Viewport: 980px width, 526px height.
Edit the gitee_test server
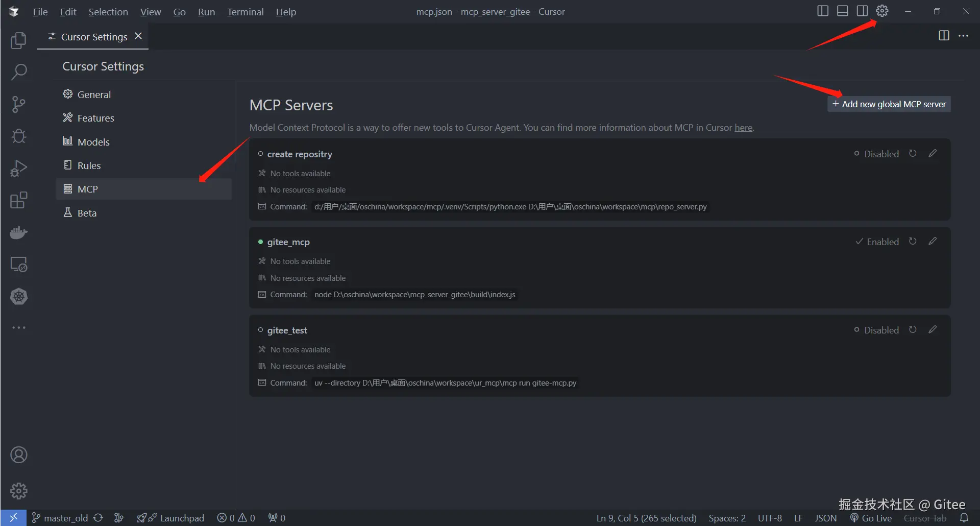[x=933, y=330]
